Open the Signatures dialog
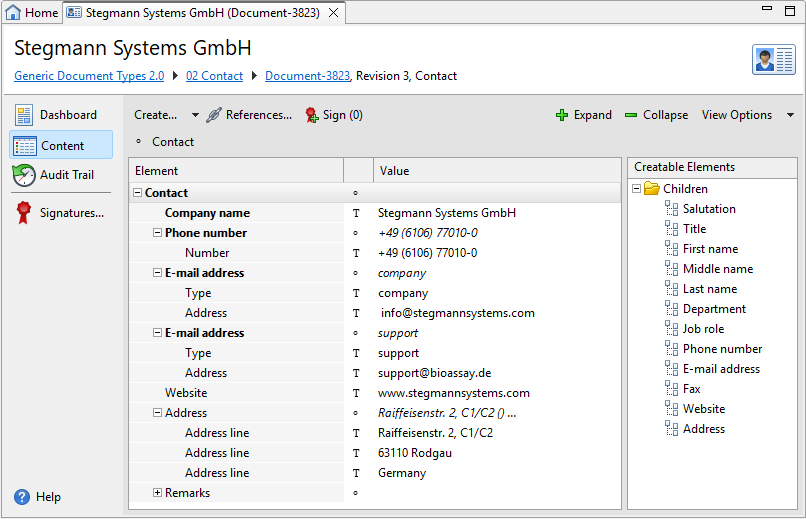The width and height of the screenshot is (806, 519). (62, 213)
